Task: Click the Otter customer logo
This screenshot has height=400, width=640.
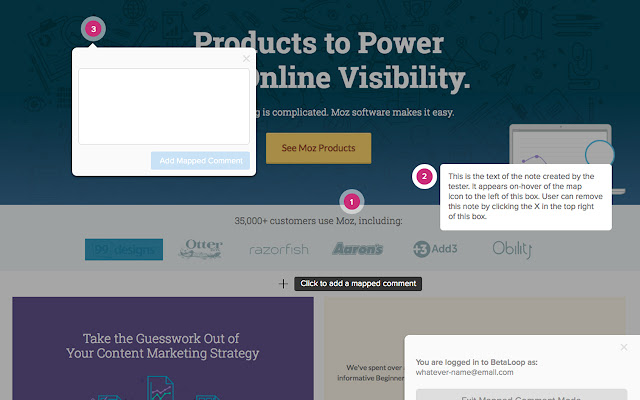Action: click(x=200, y=249)
